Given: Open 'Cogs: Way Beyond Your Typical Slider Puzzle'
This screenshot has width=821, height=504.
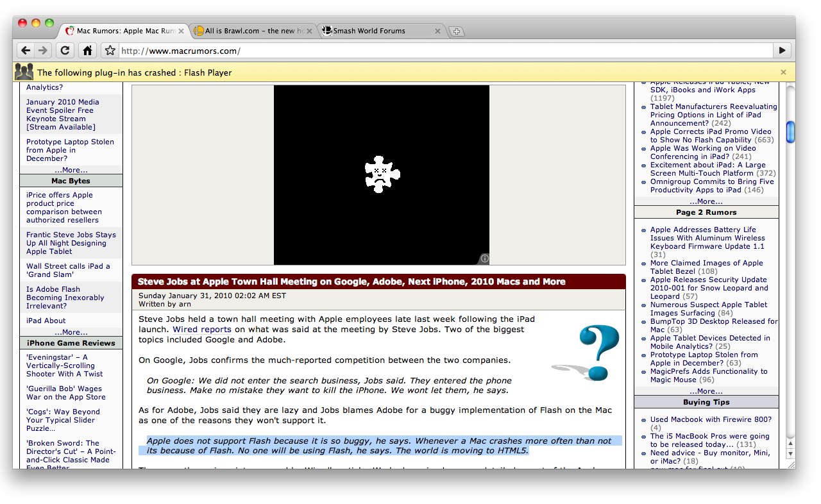Looking at the screenshot, I should [x=63, y=420].
